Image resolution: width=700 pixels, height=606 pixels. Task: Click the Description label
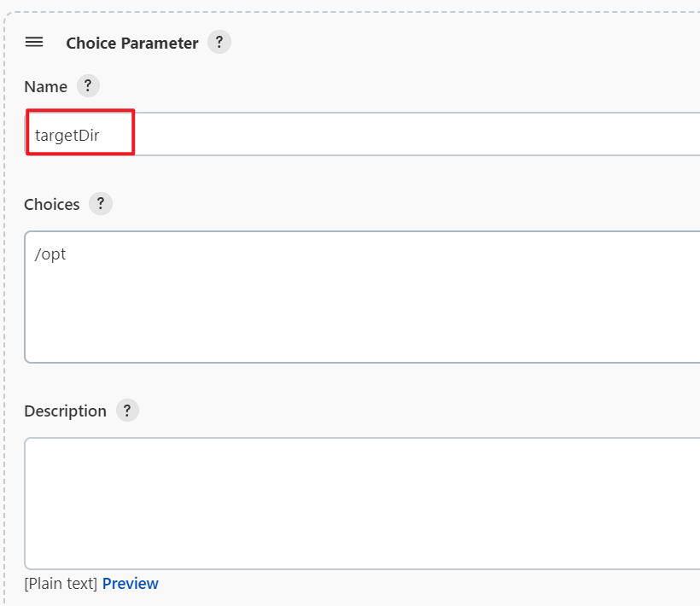point(65,411)
